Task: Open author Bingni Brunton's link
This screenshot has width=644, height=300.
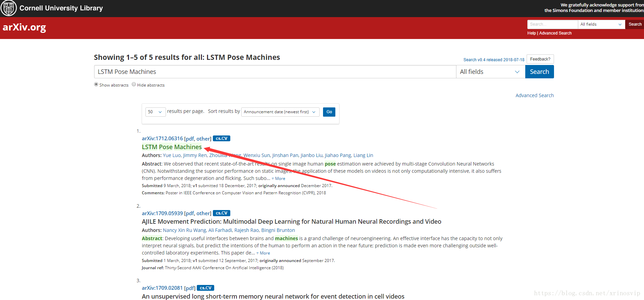Action: (x=278, y=230)
